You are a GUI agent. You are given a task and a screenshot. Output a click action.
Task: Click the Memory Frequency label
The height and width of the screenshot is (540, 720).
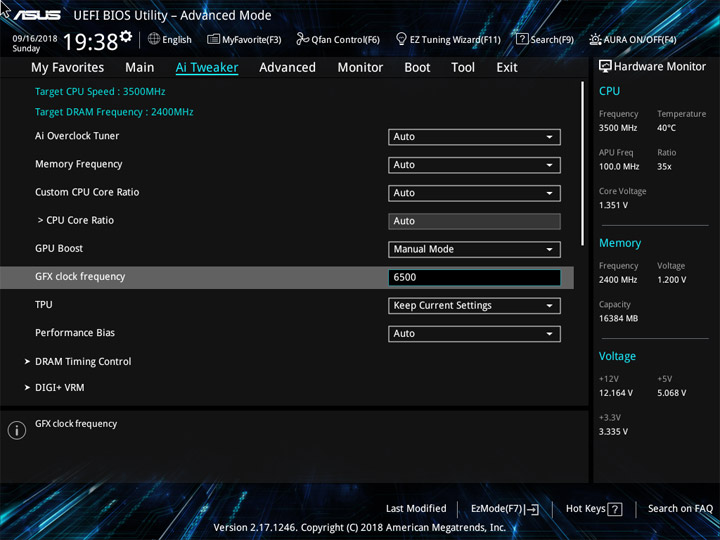[x=79, y=164]
